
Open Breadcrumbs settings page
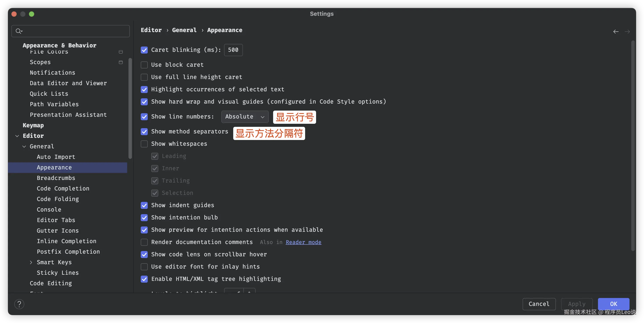coord(56,178)
